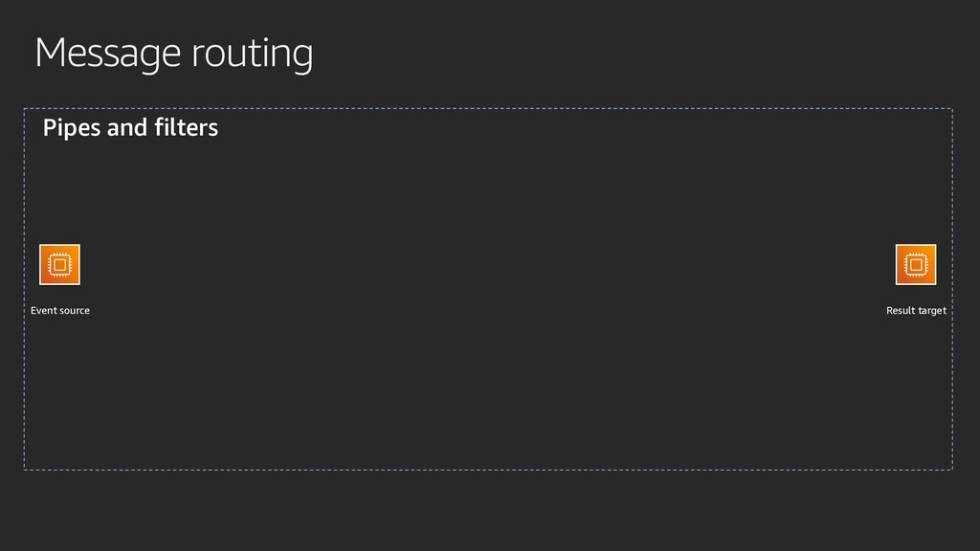Screen dimensions: 980x551
Task: Click the word "and" in the heading
Action: point(127,127)
